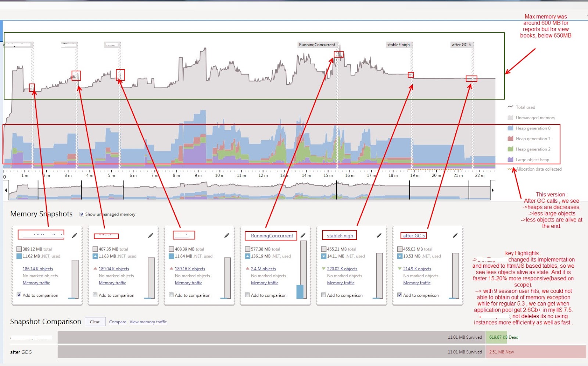Open Memory traffic on the stableFinigh card
The image size is (588, 366).
[x=341, y=283]
